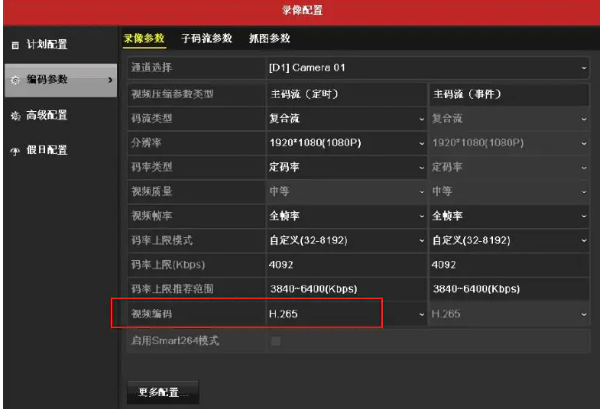Click the 更多配置 button
The height and width of the screenshot is (409, 600).
point(162,391)
